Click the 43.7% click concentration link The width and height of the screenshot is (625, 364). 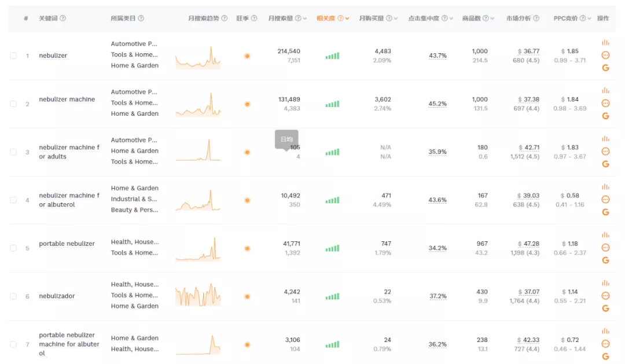point(437,56)
